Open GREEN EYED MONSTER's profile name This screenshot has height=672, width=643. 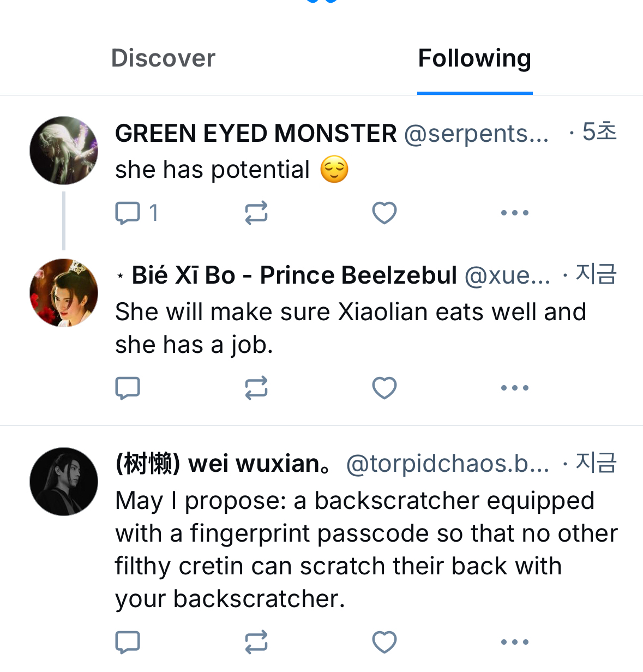click(x=256, y=134)
